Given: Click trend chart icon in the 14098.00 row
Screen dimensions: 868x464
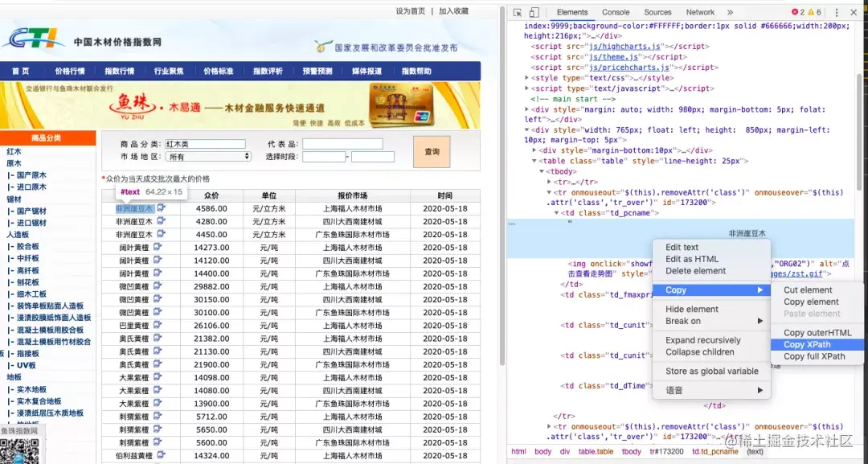Looking at the screenshot, I should [x=158, y=377].
